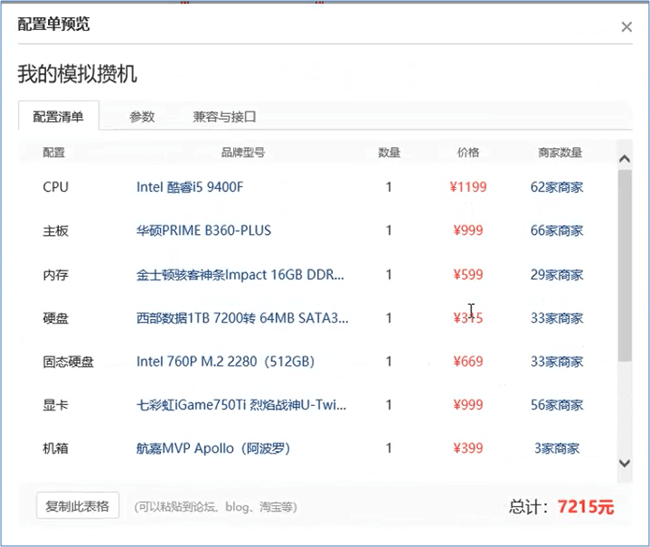Click 62家商家 for CPU
This screenshot has height=547, width=650.
tap(557, 187)
